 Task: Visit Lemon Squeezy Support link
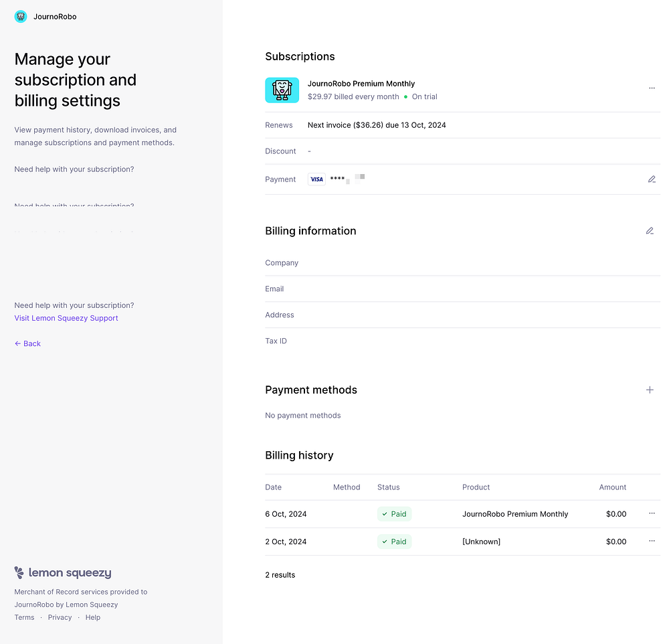click(x=66, y=318)
